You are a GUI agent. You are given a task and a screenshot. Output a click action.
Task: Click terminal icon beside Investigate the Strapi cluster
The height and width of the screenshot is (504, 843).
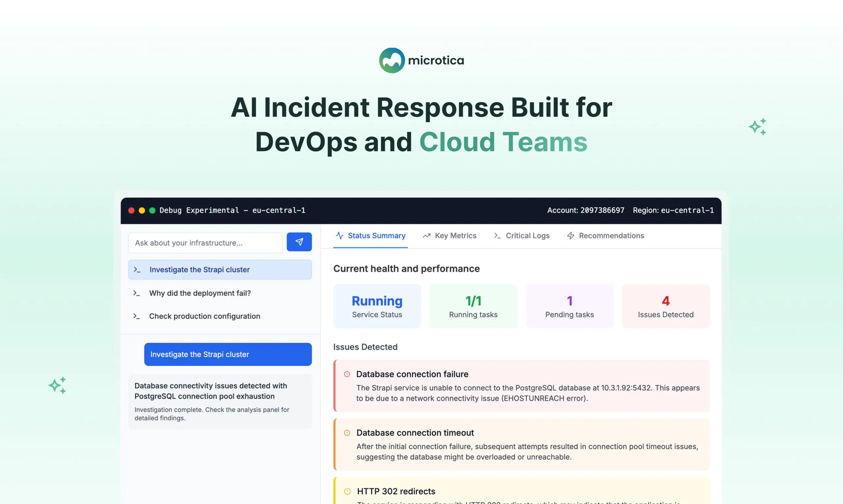(137, 269)
